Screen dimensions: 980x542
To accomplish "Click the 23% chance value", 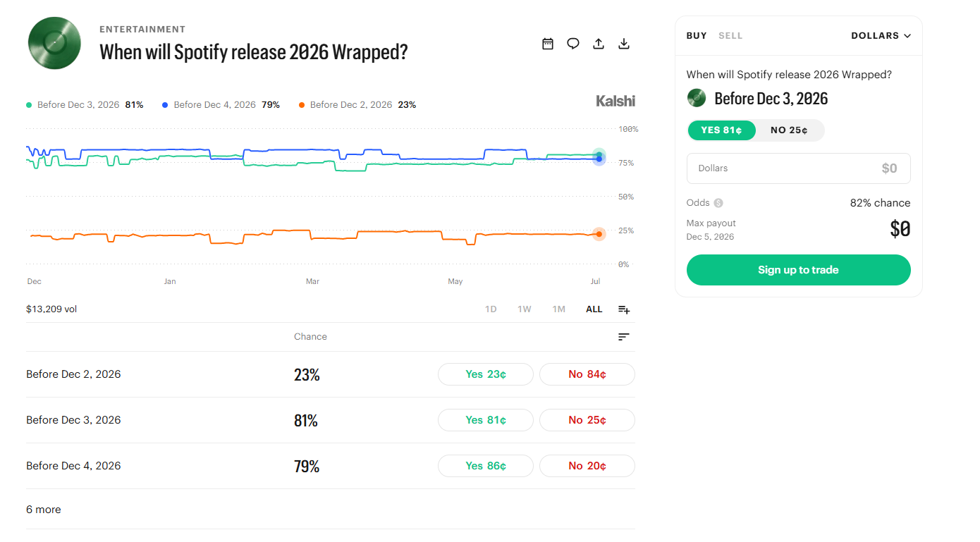I will (307, 375).
